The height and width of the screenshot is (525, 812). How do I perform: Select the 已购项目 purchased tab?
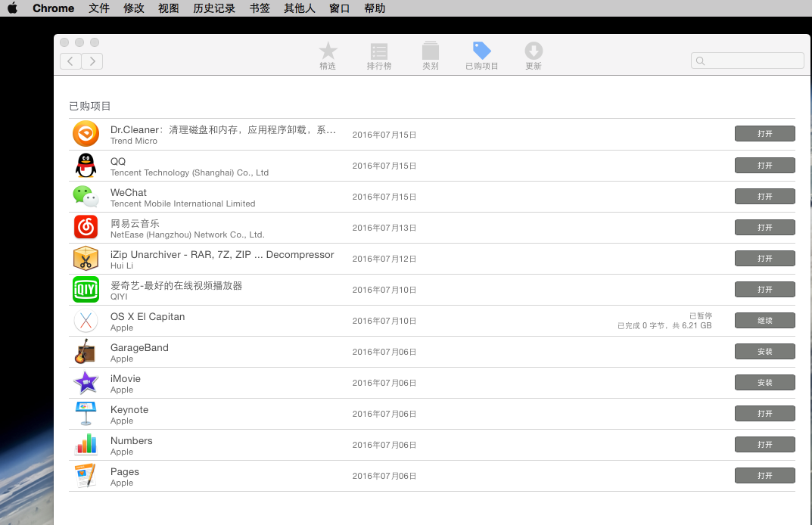[x=481, y=56]
